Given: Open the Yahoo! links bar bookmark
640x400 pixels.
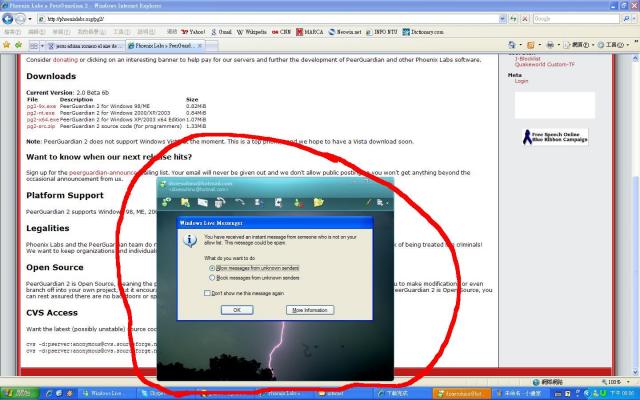Looking at the screenshot, I should pos(193,32).
